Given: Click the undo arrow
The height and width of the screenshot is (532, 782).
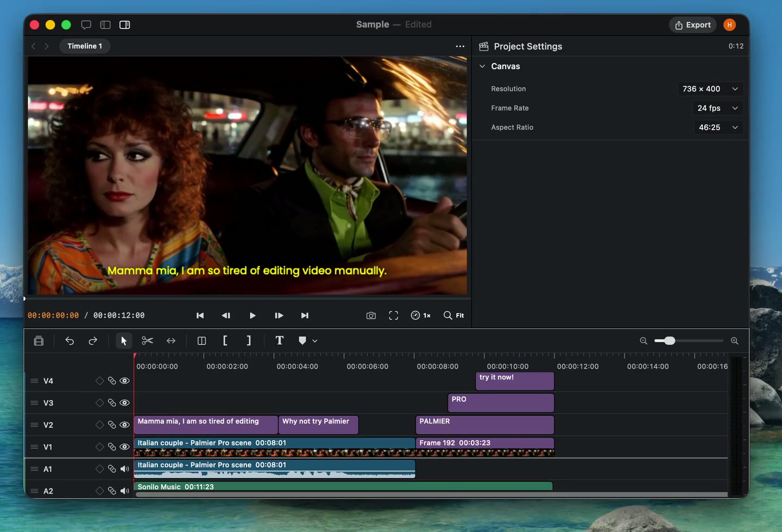Looking at the screenshot, I should click(x=70, y=340).
